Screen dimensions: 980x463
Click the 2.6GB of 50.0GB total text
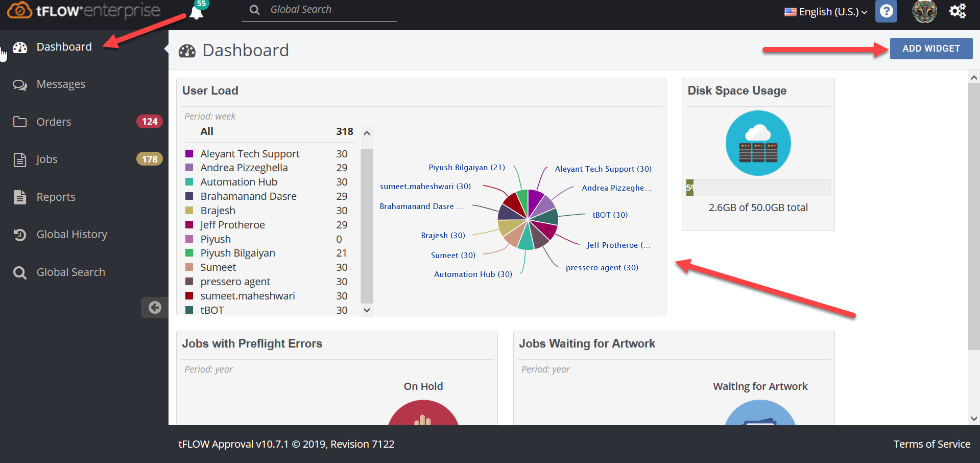click(758, 207)
